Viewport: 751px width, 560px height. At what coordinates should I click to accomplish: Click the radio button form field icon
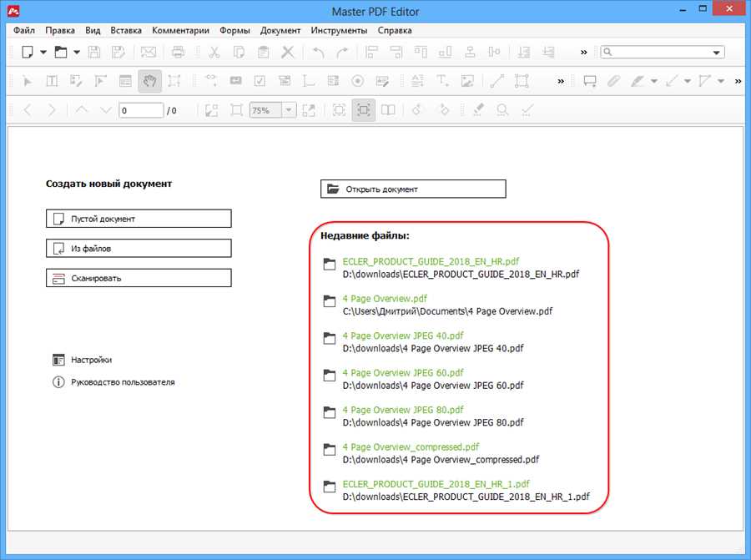(357, 81)
